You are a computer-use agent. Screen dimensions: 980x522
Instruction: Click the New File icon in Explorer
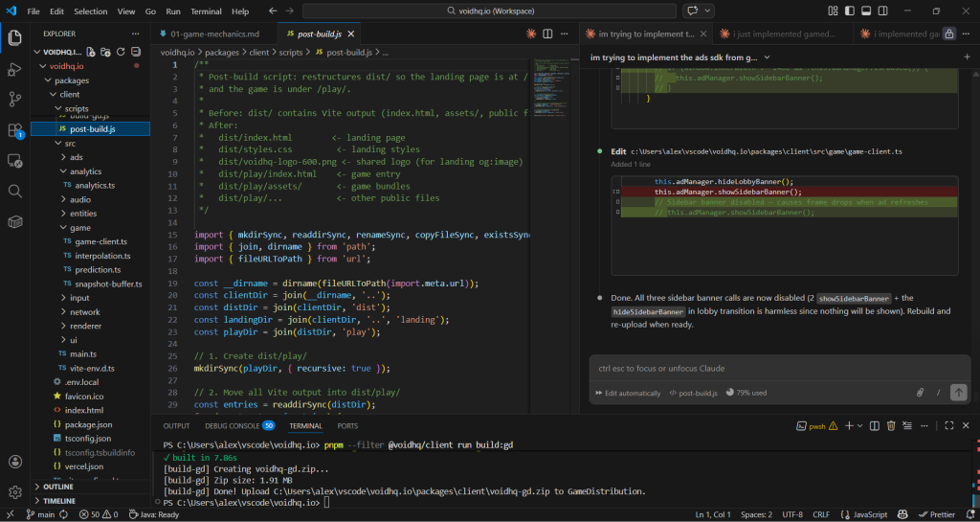coord(91,52)
